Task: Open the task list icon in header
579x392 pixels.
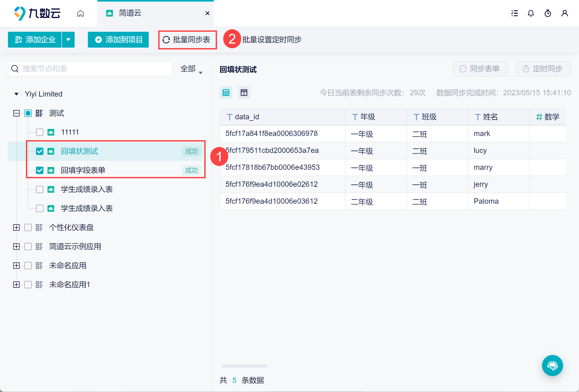Action: click(x=514, y=13)
